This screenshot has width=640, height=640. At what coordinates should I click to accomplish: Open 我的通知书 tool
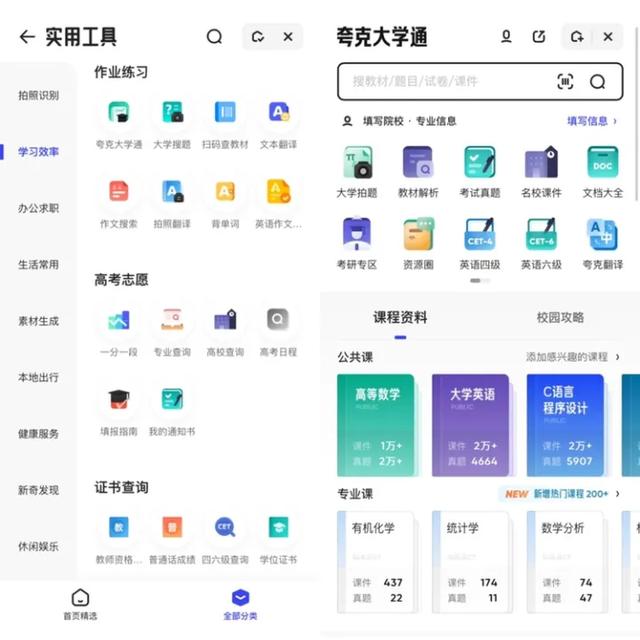tap(172, 399)
